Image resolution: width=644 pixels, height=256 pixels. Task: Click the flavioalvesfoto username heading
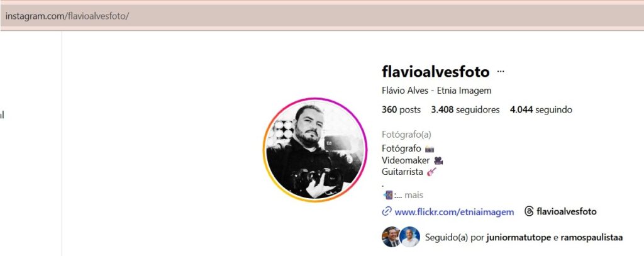point(435,72)
